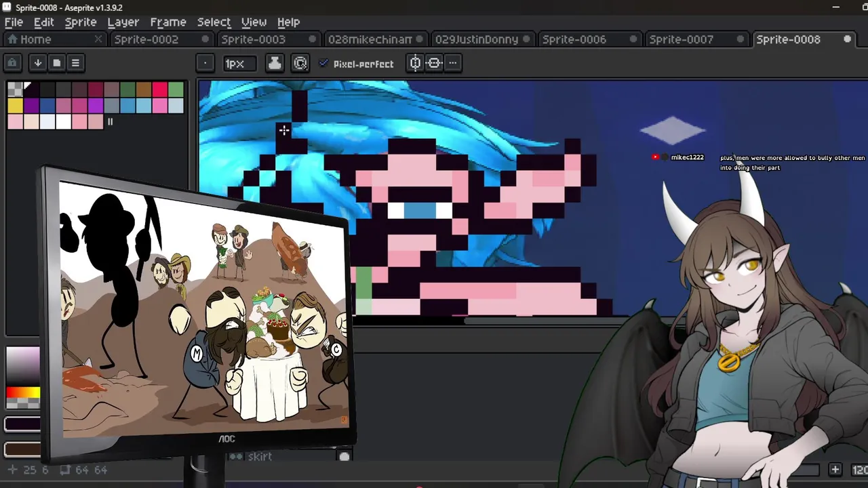Open the symmetry more options ellipsis button
Screen dimensions: 868x488
(453, 63)
